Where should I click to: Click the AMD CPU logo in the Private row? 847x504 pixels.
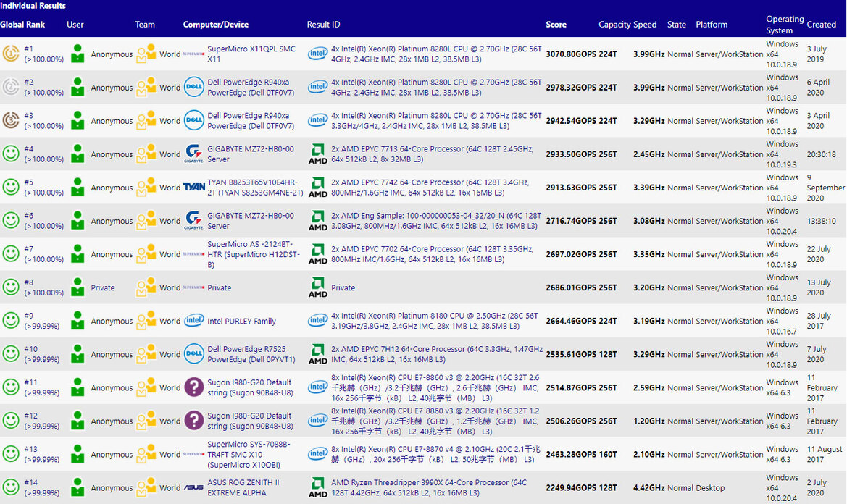[x=317, y=287]
